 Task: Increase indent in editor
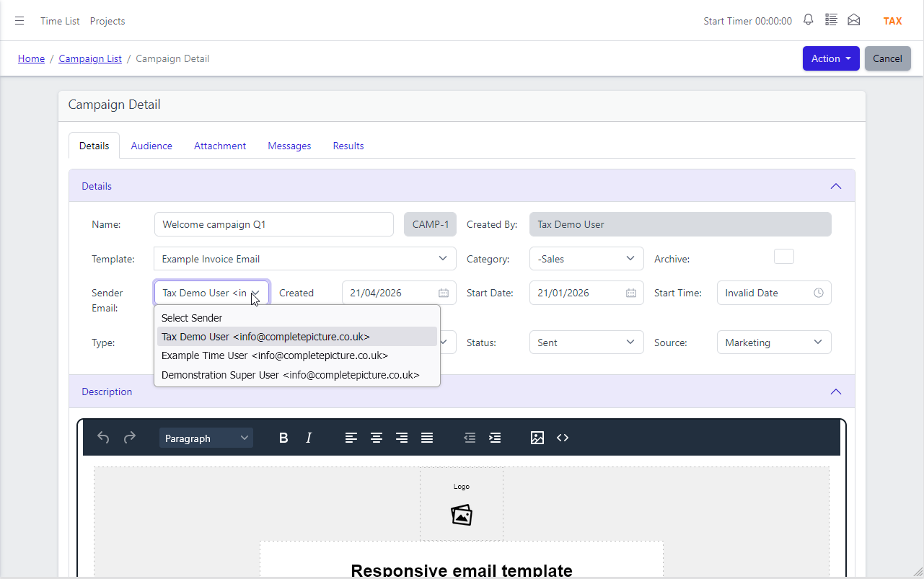(495, 438)
